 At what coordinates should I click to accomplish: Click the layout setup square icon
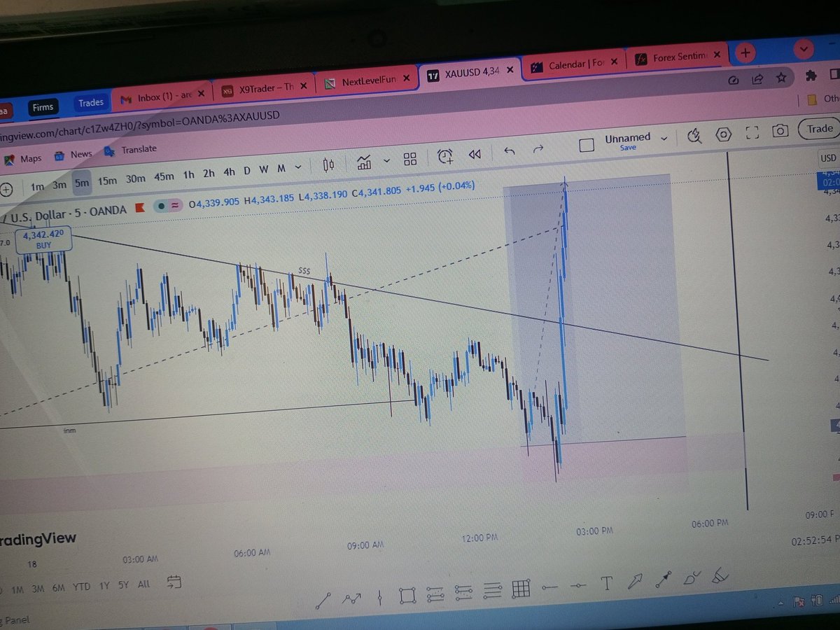(587, 145)
